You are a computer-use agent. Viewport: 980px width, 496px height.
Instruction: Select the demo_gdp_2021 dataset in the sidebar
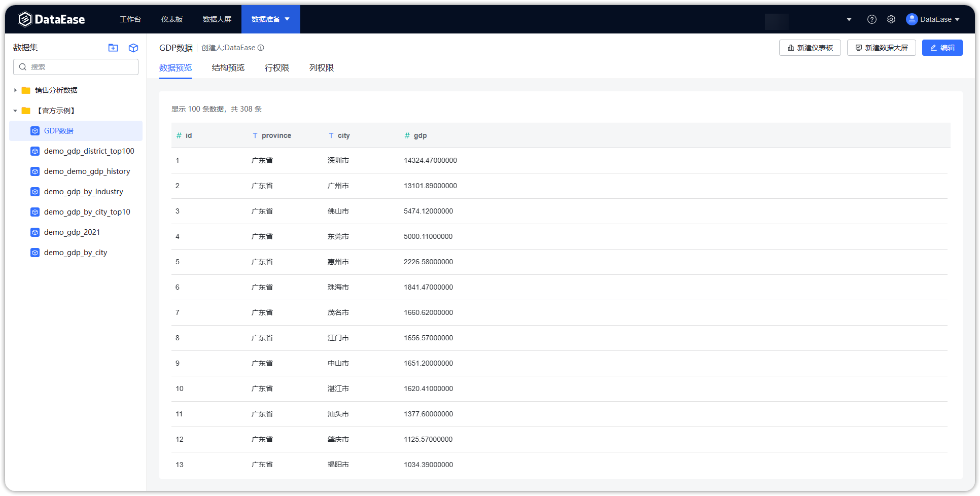(72, 232)
